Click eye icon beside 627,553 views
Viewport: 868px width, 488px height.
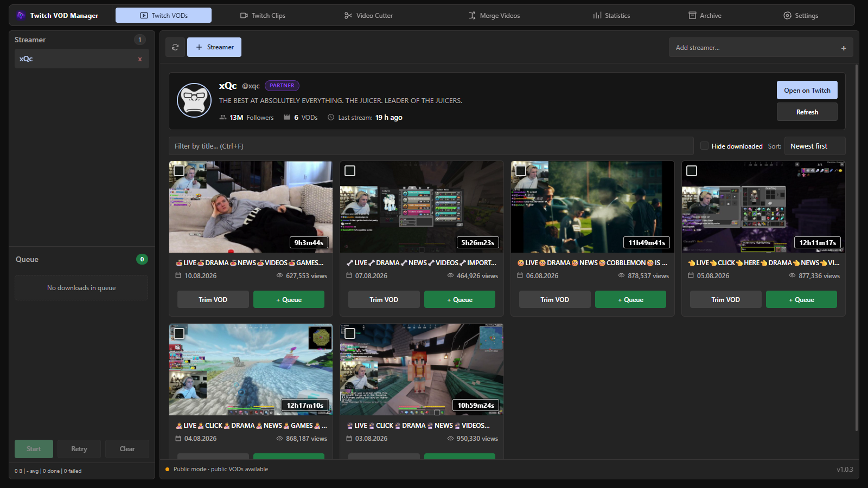point(280,275)
